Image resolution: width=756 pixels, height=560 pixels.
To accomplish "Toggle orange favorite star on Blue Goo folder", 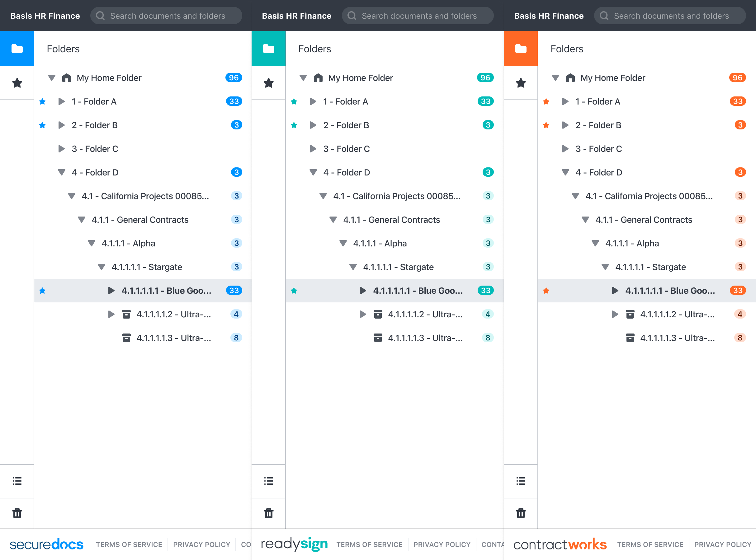I will [546, 291].
